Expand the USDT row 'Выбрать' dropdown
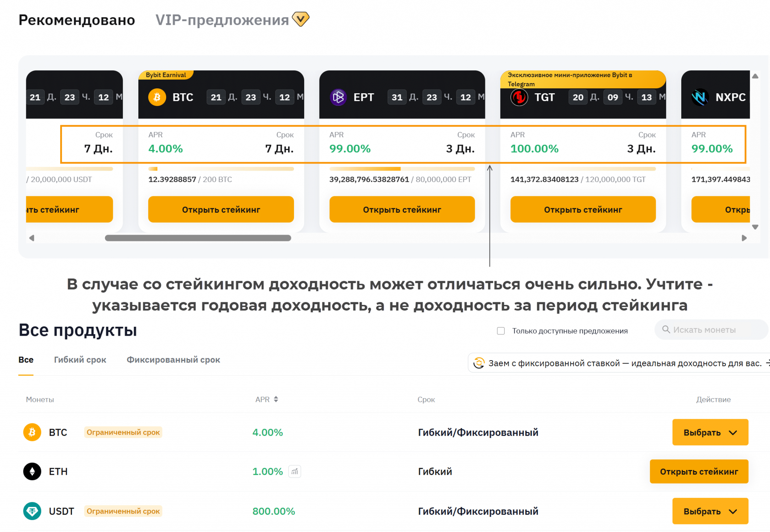Screen dimensions: 770x532 (x=710, y=511)
